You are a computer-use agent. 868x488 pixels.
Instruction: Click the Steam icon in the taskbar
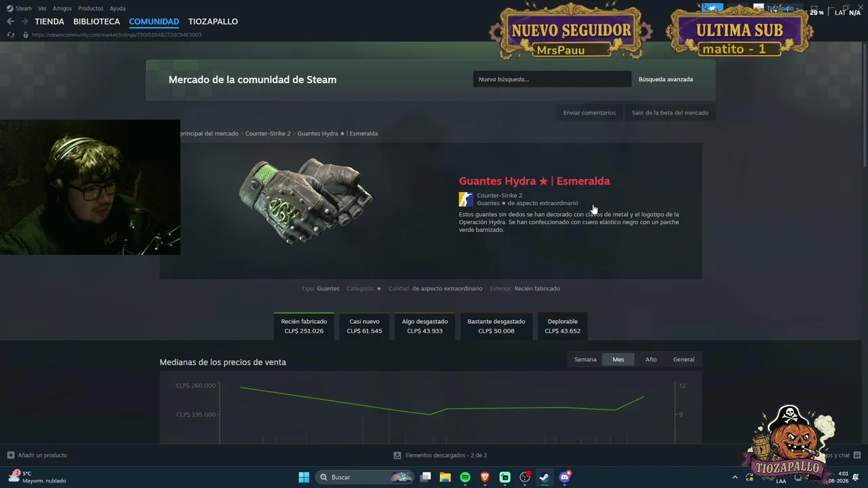545,477
